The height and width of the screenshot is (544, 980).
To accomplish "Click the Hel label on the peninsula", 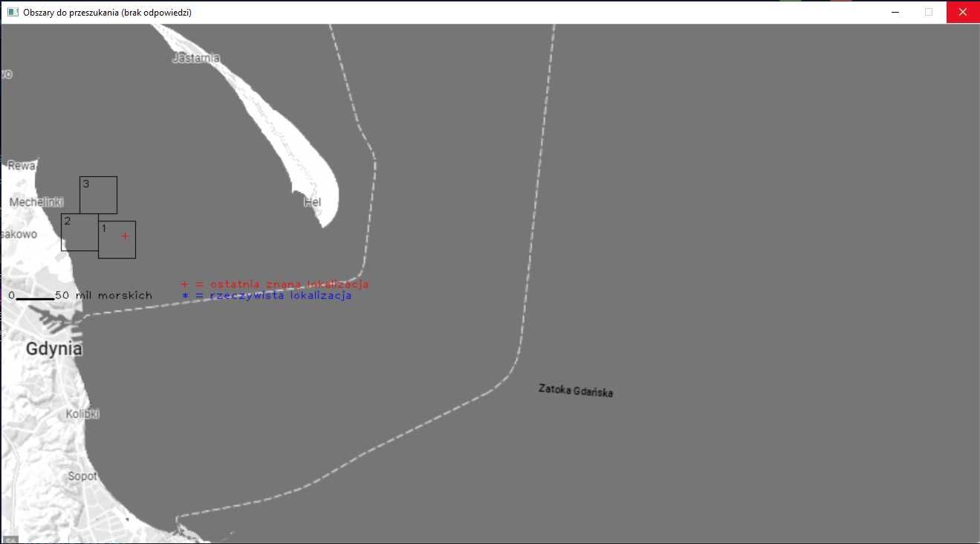I will pos(312,201).
